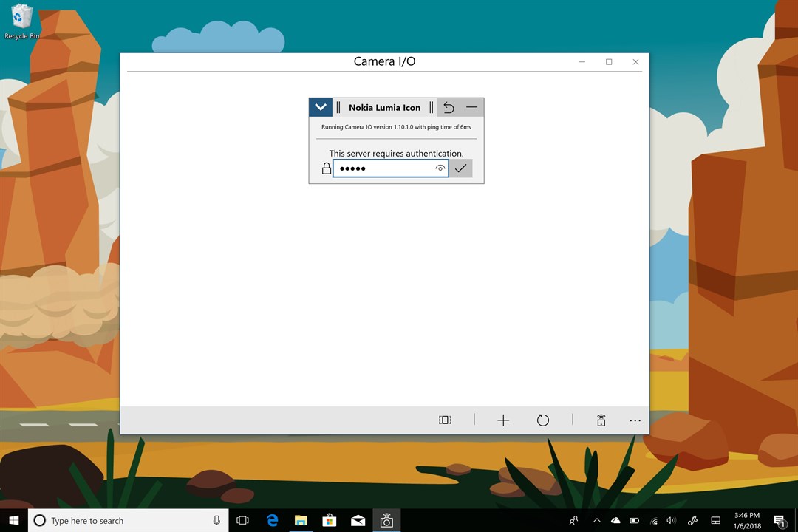Launch Microsoft Edge from taskbar
Viewport: 798px width, 532px height.
(273, 520)
